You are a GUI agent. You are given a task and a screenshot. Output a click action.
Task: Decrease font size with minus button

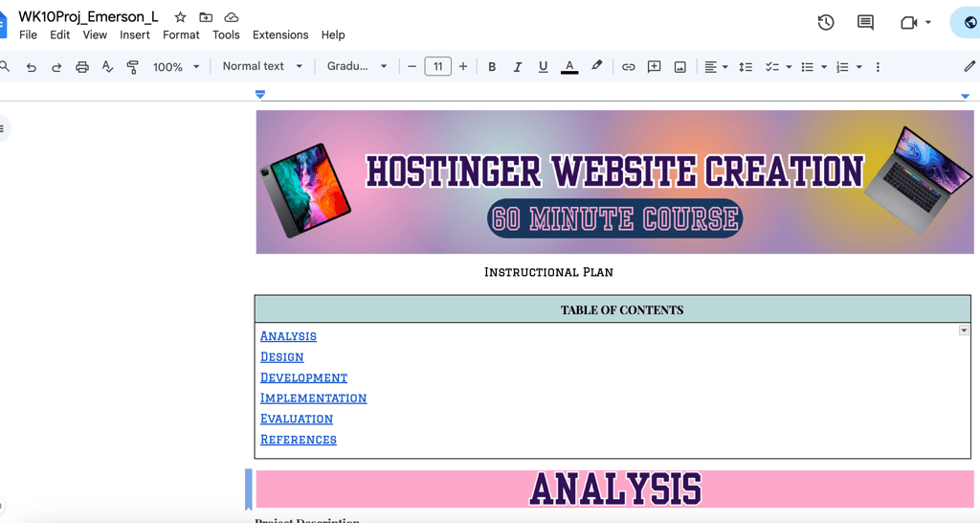pos(412,66)
